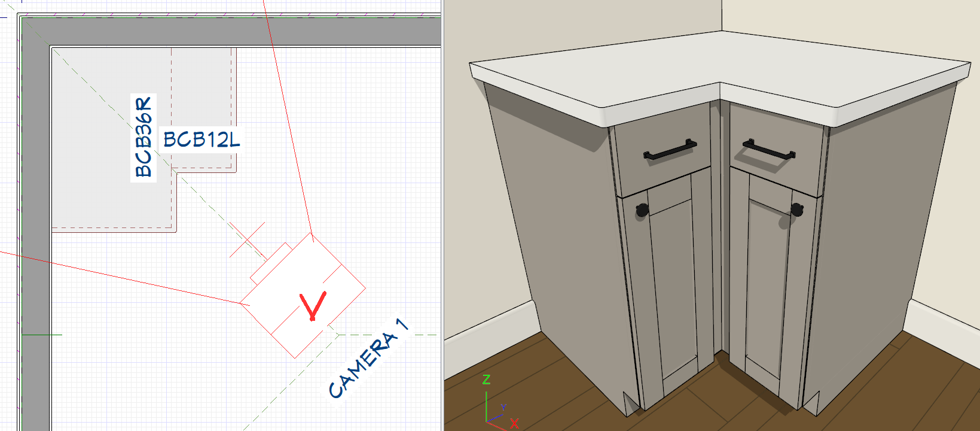Select the BCB36R cabinet label
This screenshot has width=980, height=431.
tap(144, 138)
